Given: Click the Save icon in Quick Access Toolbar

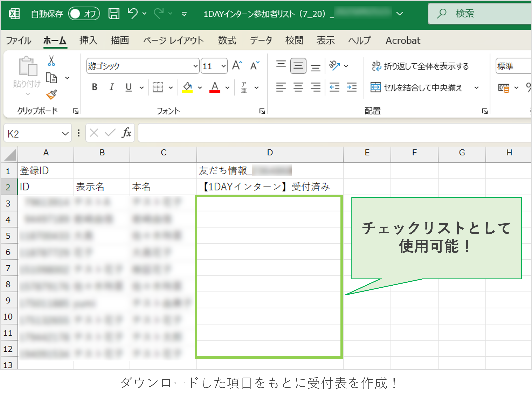Looking at the screenshot, I should coord(114,14).
